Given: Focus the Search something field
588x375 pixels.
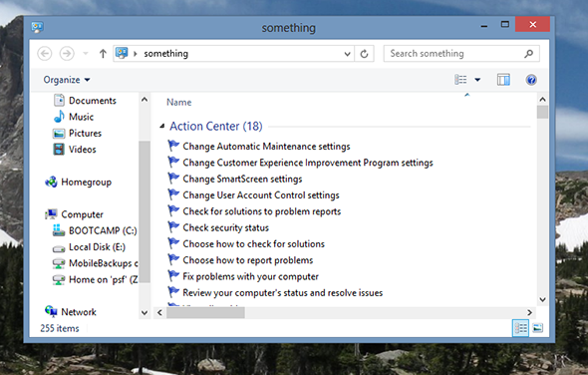Looking at the screenshot, I should [x=461, y=54].
